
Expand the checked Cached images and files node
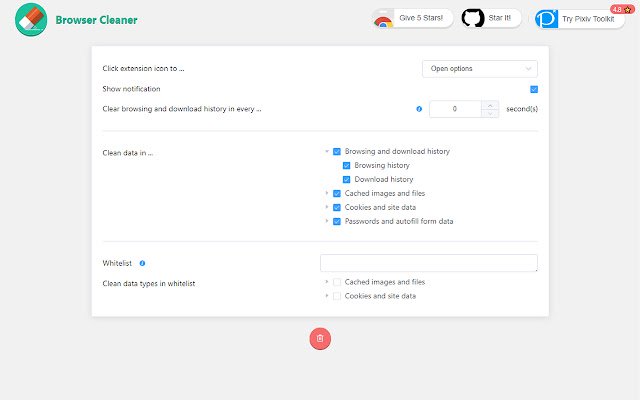(x=327, y=193)
